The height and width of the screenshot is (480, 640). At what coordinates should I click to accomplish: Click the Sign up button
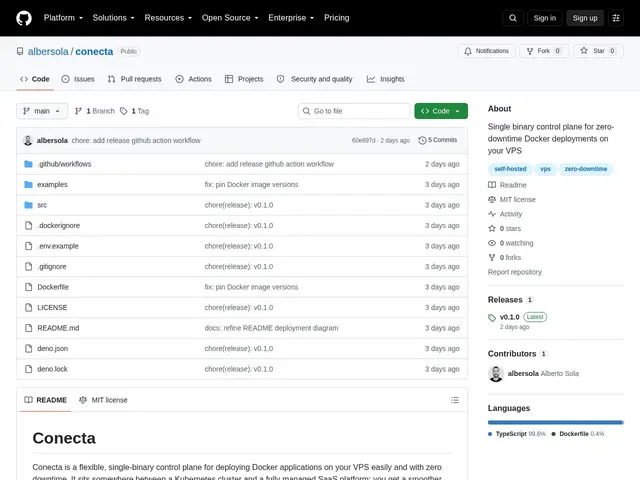click(x=585, y=18)
